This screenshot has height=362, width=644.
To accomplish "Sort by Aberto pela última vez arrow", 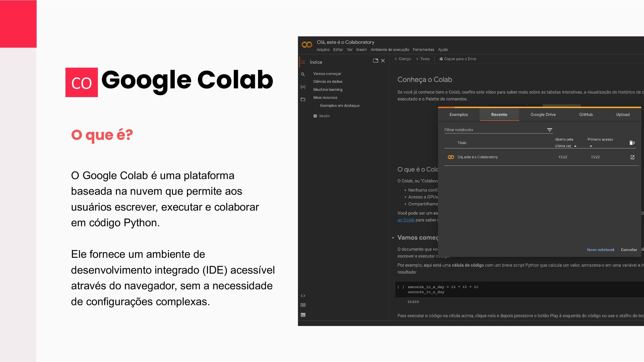I will (x=575, y=146).
